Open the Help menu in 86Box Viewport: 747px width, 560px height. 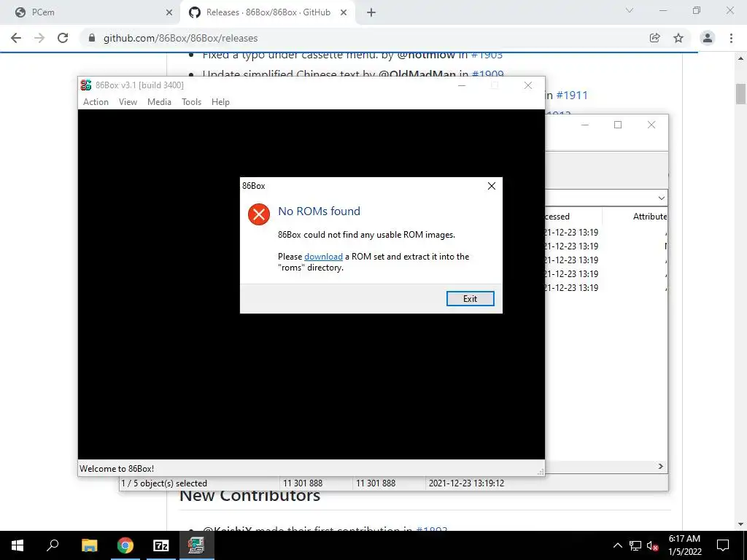(220, 102)
